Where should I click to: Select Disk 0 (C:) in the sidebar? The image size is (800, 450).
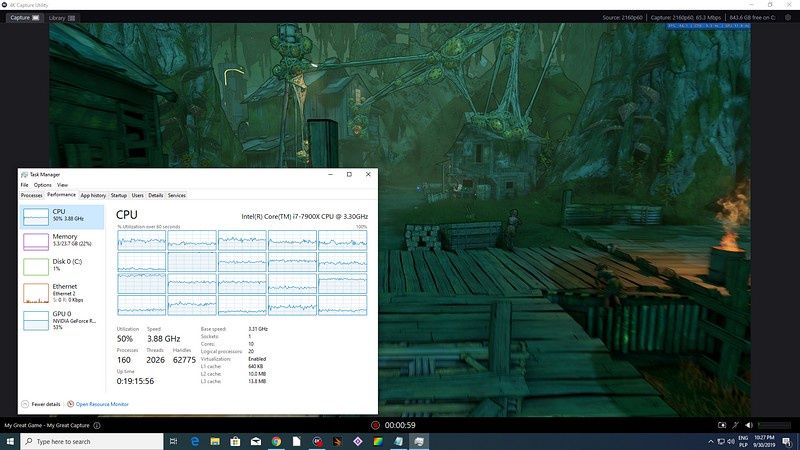click(62, 266)
